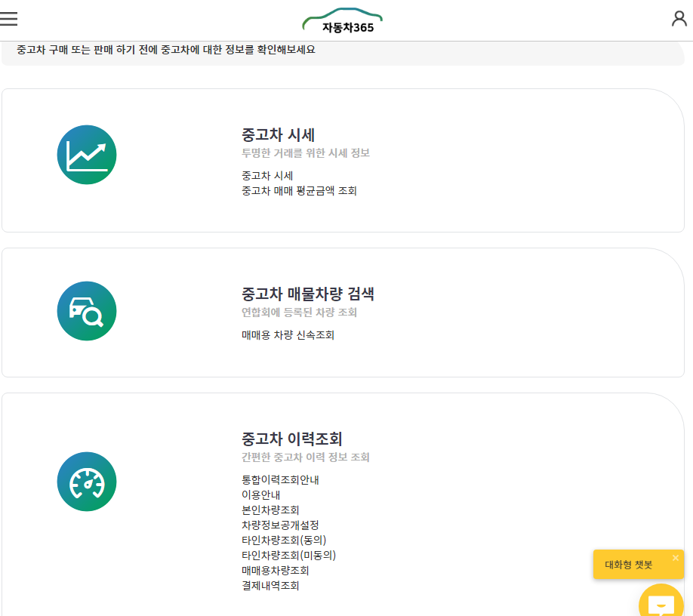This screenshot has width=693, height=616.
Task: Click the speedometer 이력조회 icon
Action: pyautogui.click(x=87, y=482)
